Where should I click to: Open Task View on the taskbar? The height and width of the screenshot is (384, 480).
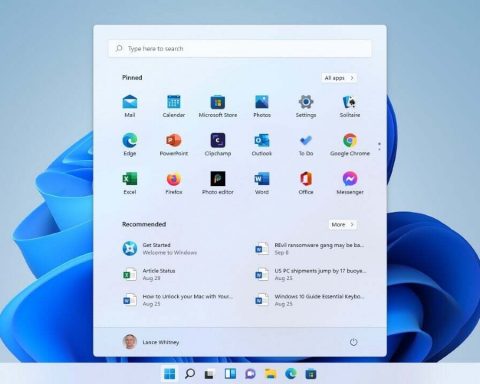tap(209, 374)
